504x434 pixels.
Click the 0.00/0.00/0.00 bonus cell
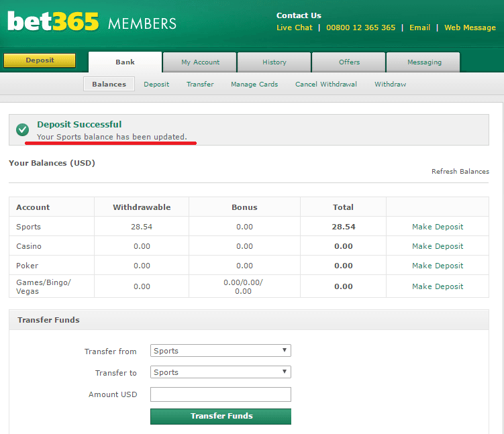(x=243, y=286)
